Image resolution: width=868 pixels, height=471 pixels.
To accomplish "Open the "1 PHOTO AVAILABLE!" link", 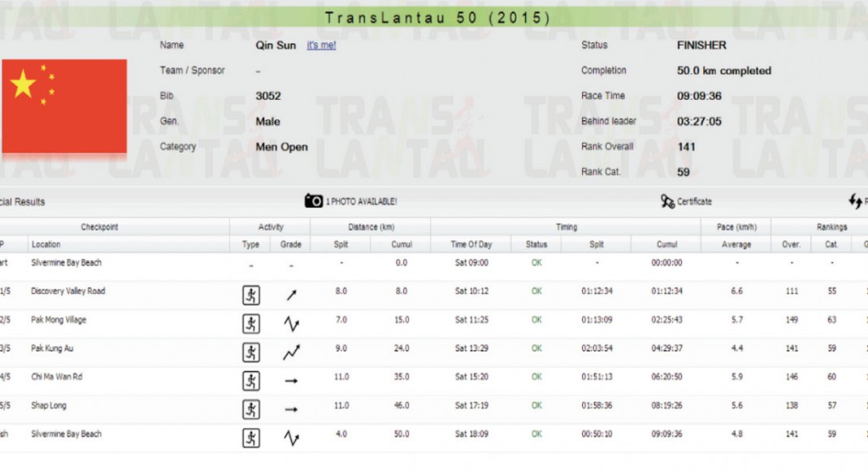I will (361, 201).
